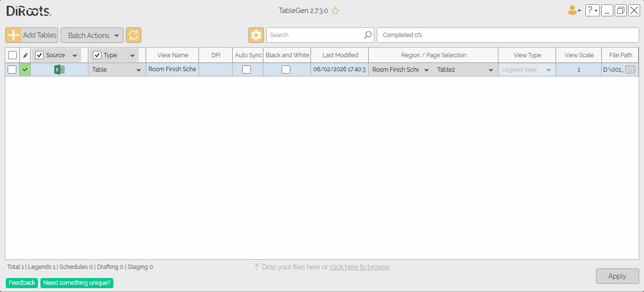Click the Region / Page Selection header
The width and height of the screenshot is (644, 292).
tap(433, 55)
